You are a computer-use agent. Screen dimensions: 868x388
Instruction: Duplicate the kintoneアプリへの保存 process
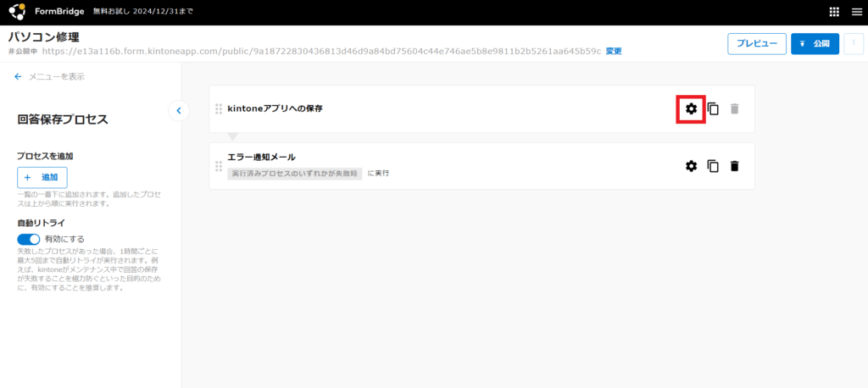click(713, 108)
